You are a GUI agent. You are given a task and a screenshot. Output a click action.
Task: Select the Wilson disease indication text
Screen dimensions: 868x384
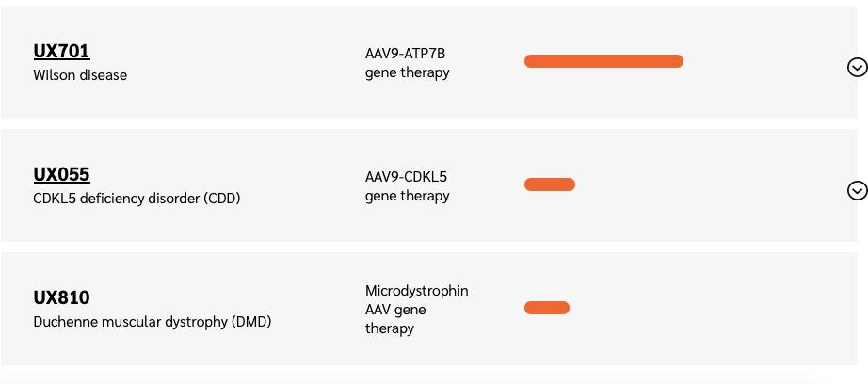point(80,75)
